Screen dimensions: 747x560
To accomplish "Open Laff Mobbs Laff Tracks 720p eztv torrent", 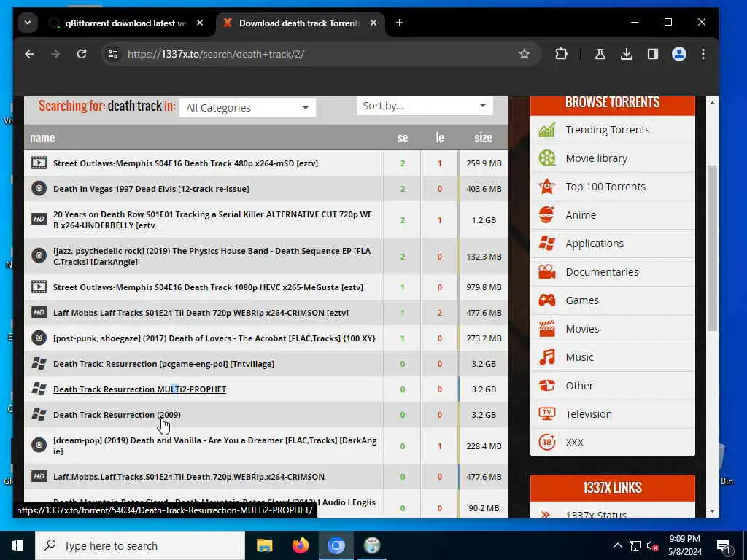I will (x=201, y=313).
